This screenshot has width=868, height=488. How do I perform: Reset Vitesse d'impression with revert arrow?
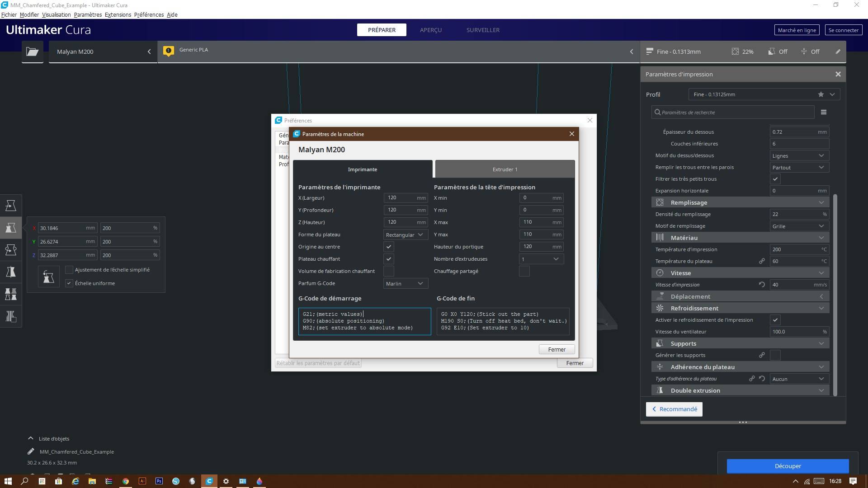(x=762, y=285)
